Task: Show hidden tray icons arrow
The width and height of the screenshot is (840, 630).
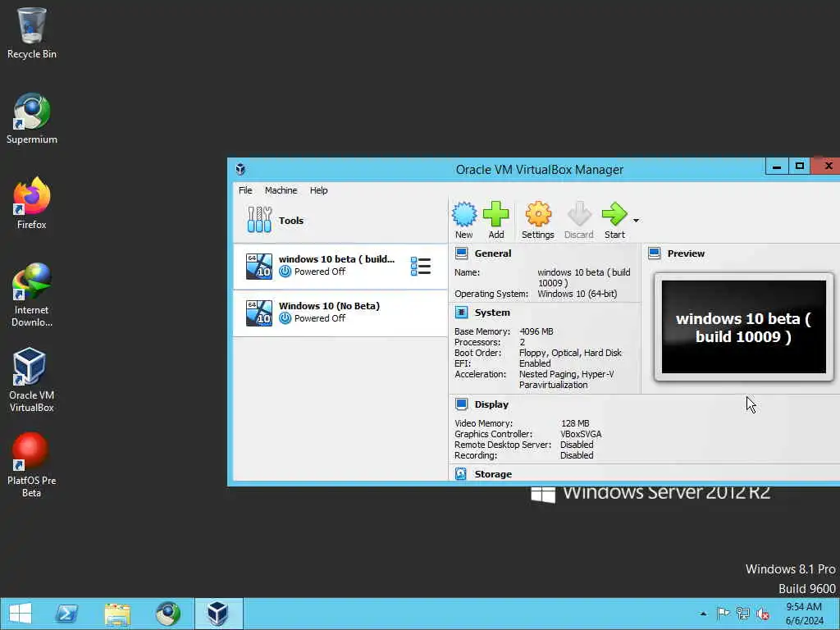Action: pos(703,614)
